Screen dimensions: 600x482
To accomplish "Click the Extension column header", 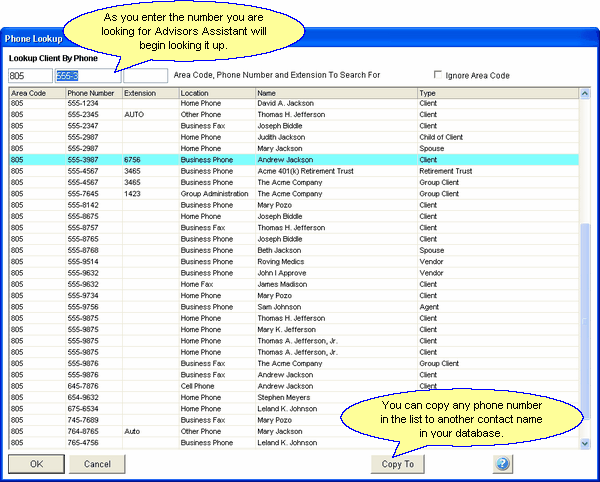I will pyautogui.click(x=149, y=93).
